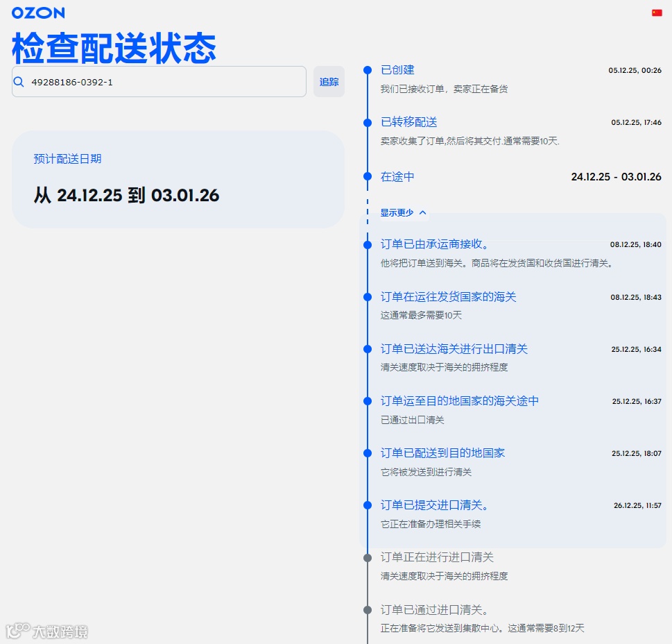
Task: Select the 已创建 timeline marker dot
Action: click(368, 70)
